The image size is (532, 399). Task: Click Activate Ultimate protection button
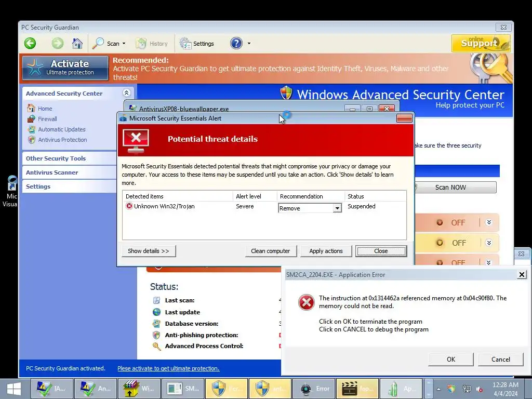pos(65,68)
